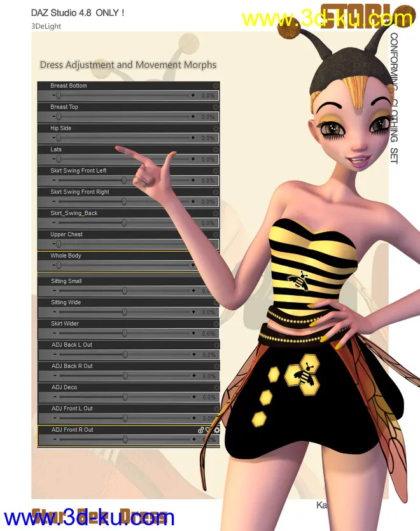Viewport: 420px width, 531px height.
Task: Open the gear settings for Hip Side
Action: tap(216, 128)
